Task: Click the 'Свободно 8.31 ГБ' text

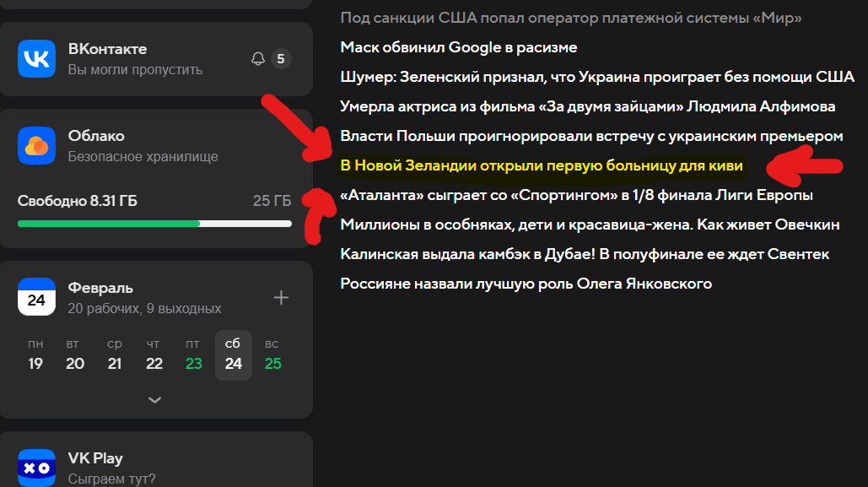Action: 78,201
